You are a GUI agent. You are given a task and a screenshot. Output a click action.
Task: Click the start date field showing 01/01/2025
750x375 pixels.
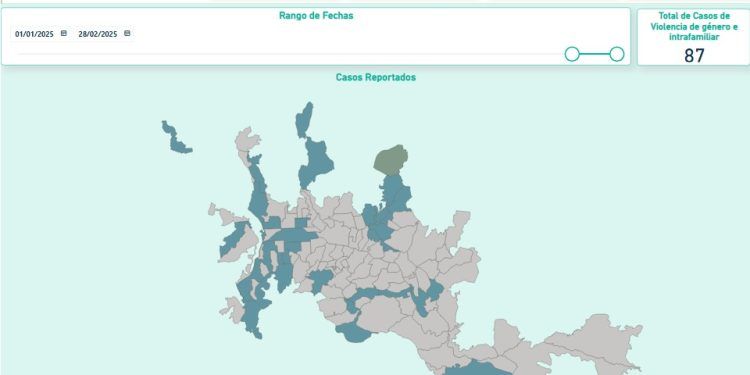(34, 34)
